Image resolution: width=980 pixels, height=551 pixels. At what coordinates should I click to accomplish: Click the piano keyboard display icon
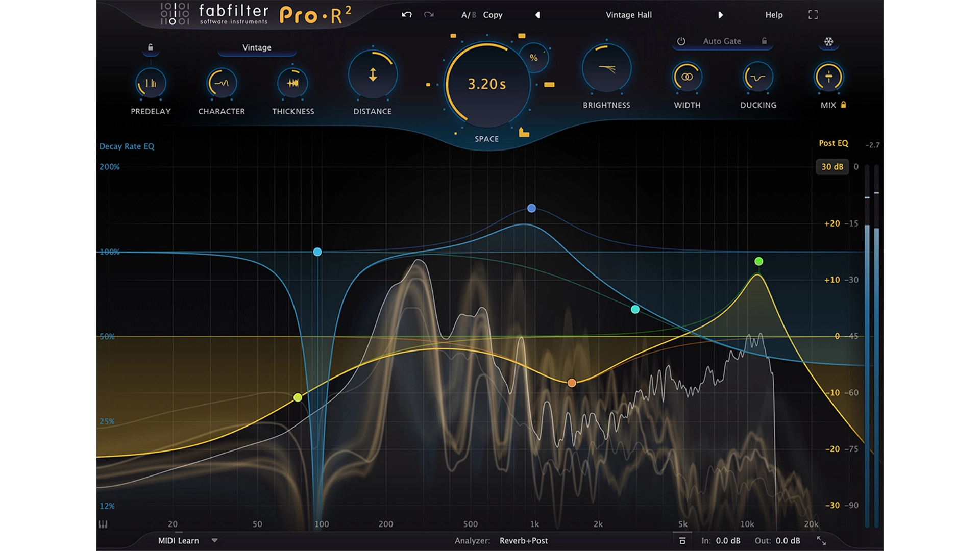click(103, 524)
